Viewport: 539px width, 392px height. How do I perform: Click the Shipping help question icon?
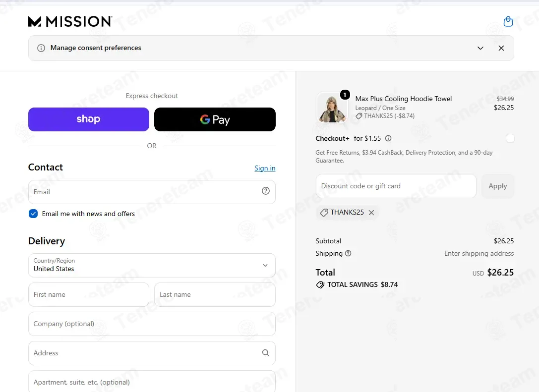[348, 253]
